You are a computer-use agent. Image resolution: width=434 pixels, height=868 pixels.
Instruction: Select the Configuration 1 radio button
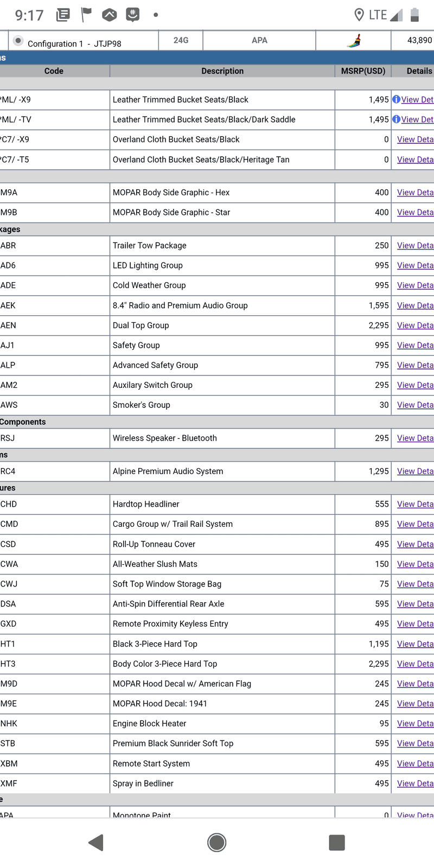point(18,40)
